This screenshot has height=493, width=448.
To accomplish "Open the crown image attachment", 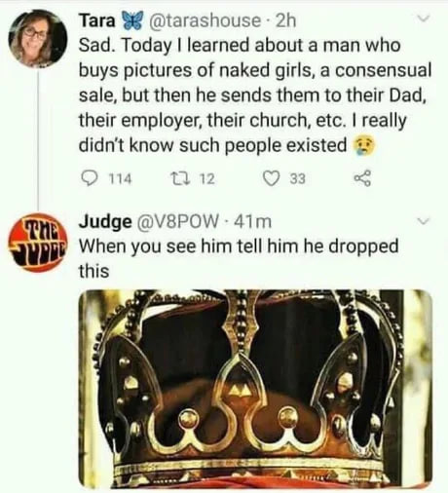I will click(x=255, y=389).
